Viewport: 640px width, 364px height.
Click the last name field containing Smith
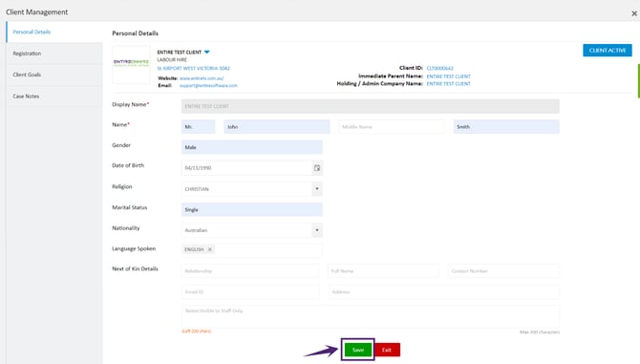pyautogui.click(x=506, y=127)
